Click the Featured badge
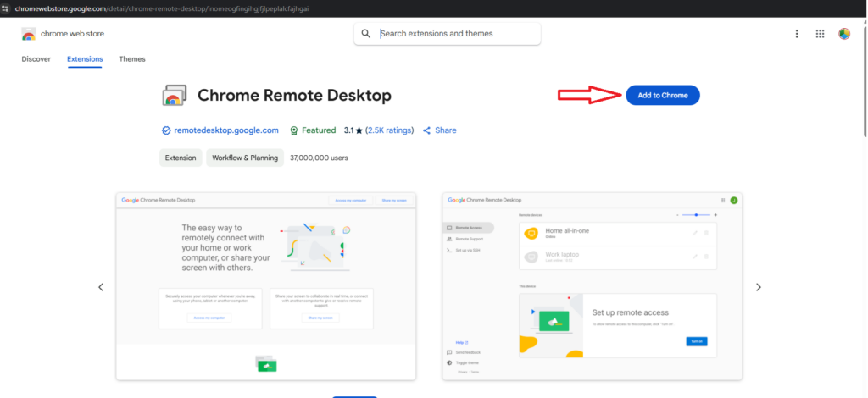Image resolution: width=868 pixels, height=398 pixels. tap(313, 130)
